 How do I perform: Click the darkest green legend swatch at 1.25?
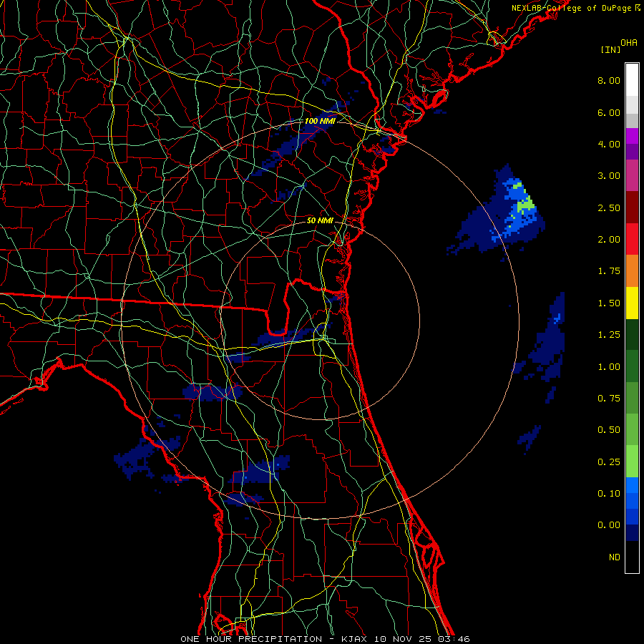[632, 335]
